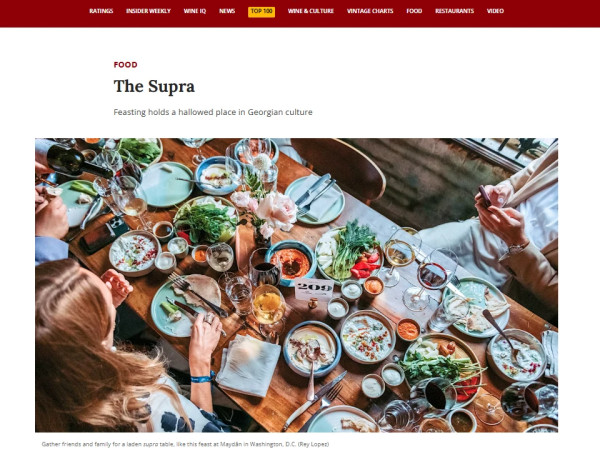This screenshot has width=600, height=450.
Task: Open the Ratings menu item
Action: (x=101, y=11)
